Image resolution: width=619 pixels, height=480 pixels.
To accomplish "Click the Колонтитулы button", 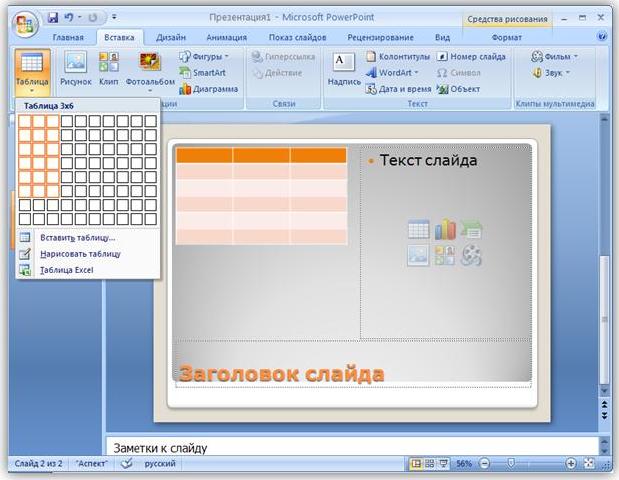I will [x=397, y=57].
